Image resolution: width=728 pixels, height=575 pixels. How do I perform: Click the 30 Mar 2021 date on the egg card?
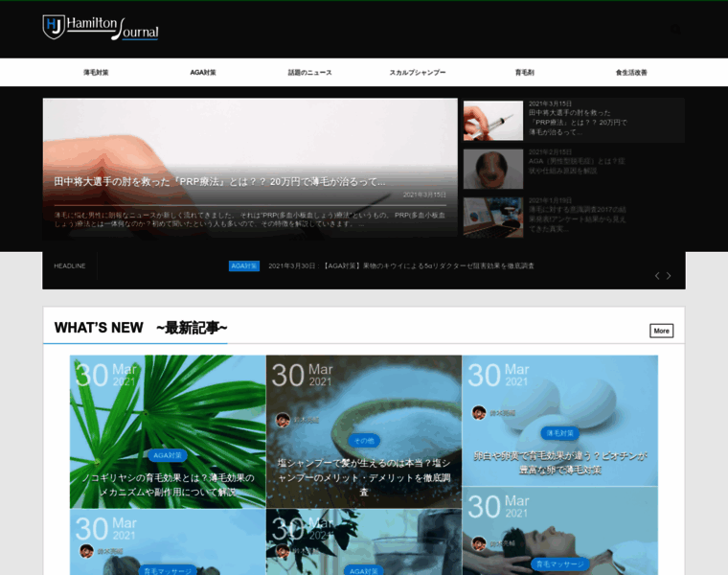click(x=499, y=376)
